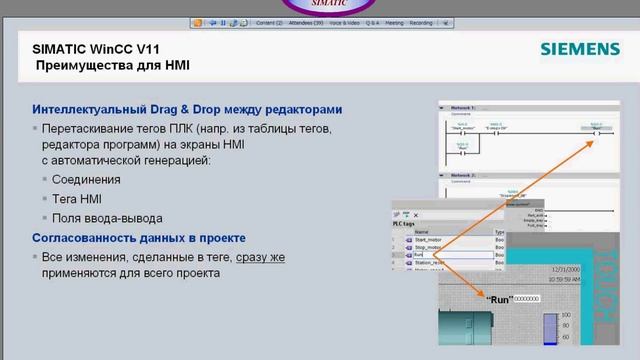Select the Start_motor tag row
Screen dimensions: 640x360
pyautogui.click(x=448, y=240)
